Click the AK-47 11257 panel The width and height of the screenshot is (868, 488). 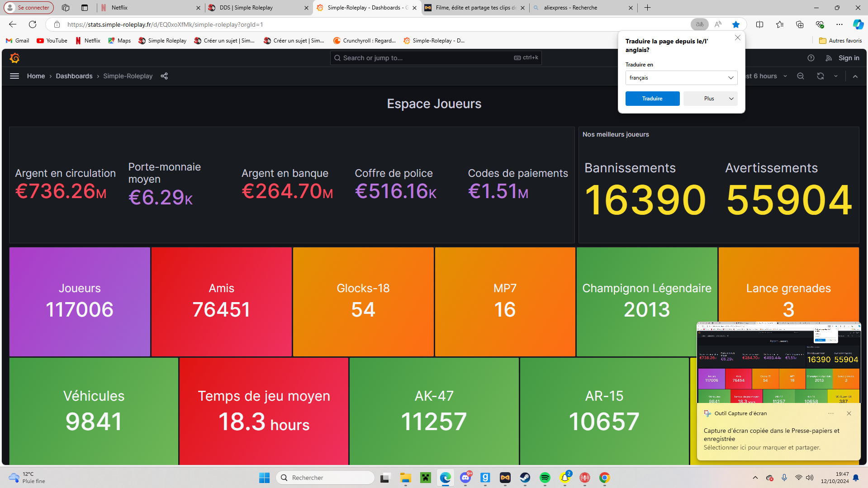tap(434, 411)
